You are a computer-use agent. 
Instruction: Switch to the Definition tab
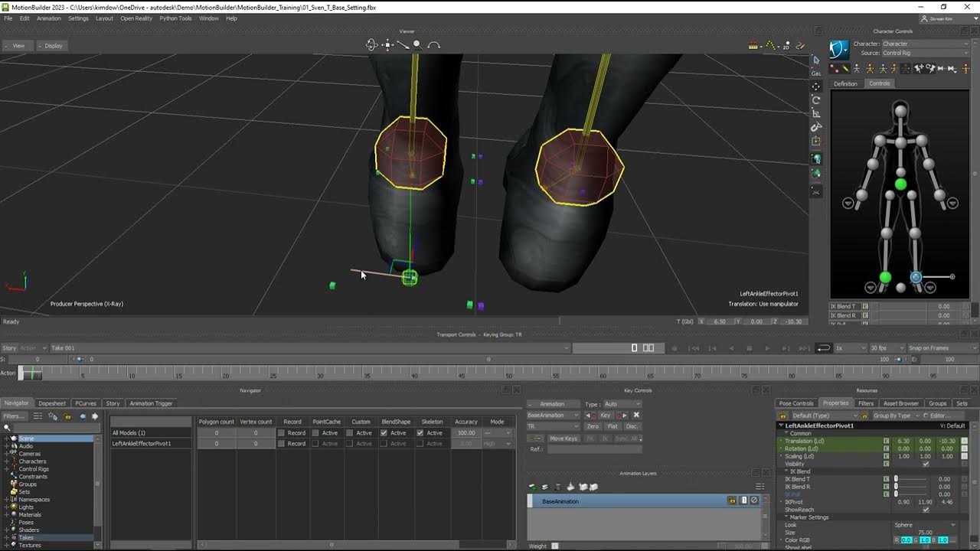click(x=846, y=83)
